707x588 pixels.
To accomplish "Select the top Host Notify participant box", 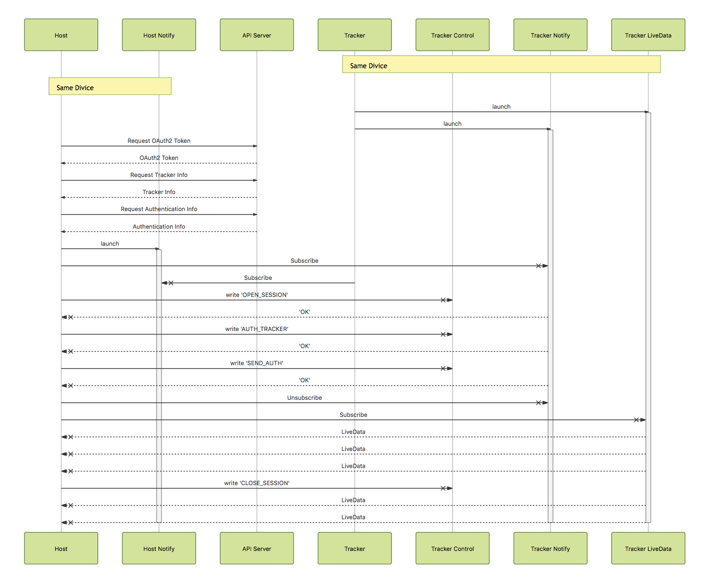I will 159,35.
